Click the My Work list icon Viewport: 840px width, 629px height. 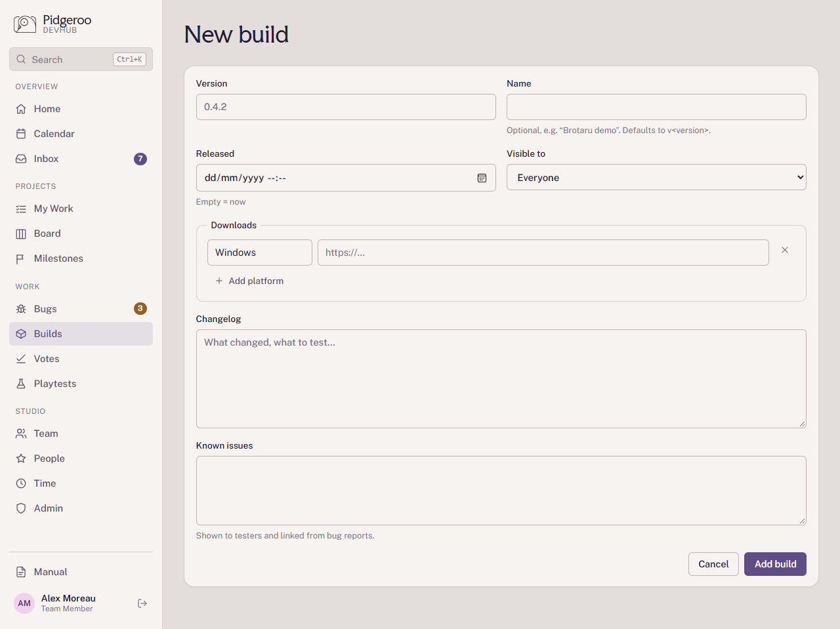pos(21,209)
